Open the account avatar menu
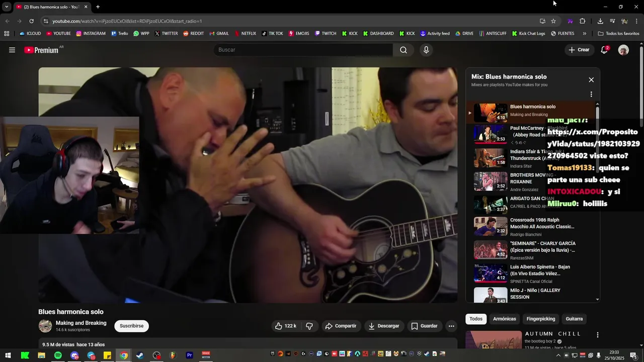Image resolution: width=644 pixels, height=362 pixels. click(623, 50)
